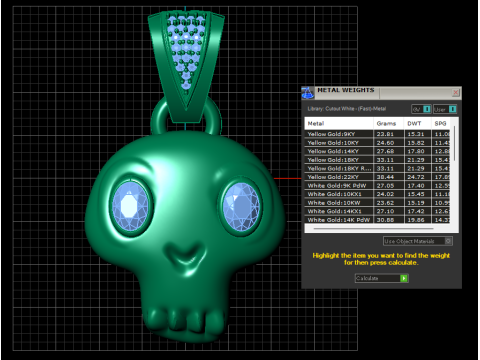Click the 27.05 grams cell
The image size is (480, 360).
(388, 186)
